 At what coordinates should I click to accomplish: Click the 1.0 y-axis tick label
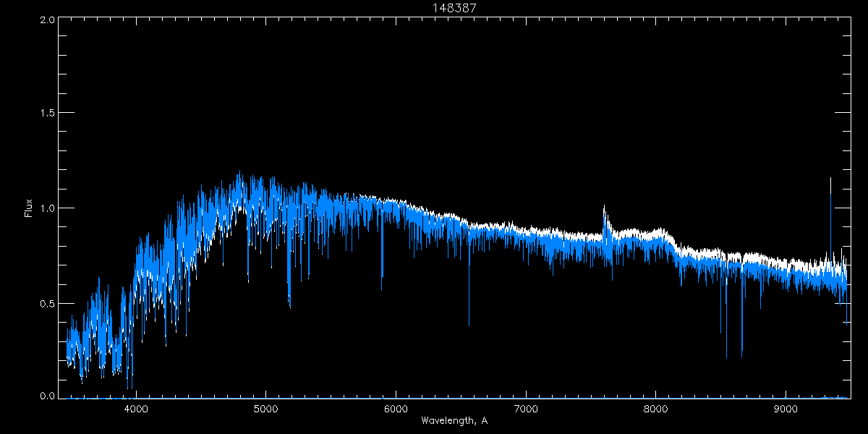(46, 208)
